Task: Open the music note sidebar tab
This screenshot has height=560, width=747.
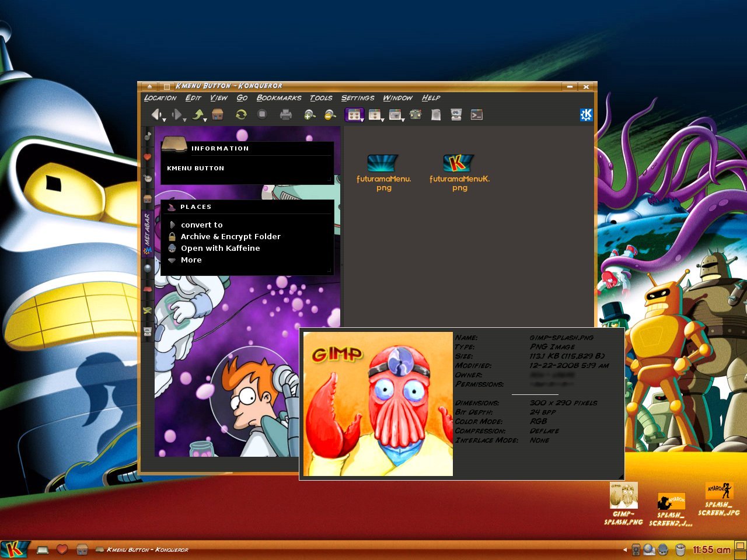Action: [x=148, y=136]
